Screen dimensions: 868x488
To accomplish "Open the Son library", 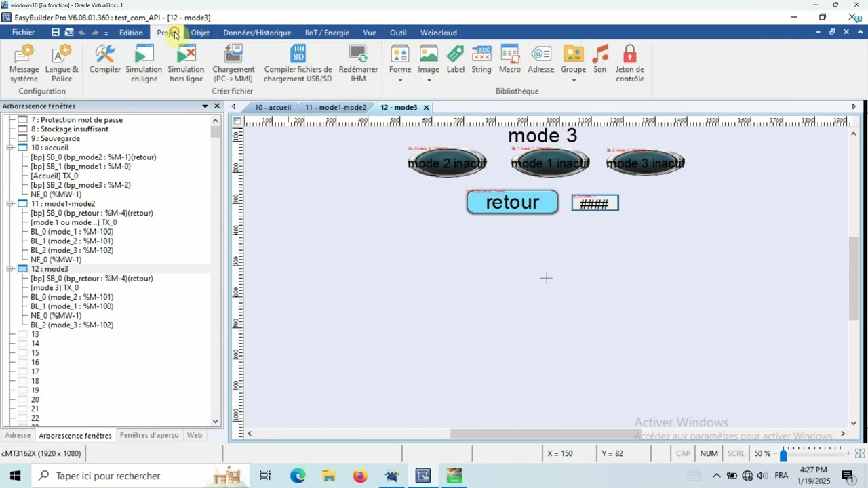I will point(600,60).
